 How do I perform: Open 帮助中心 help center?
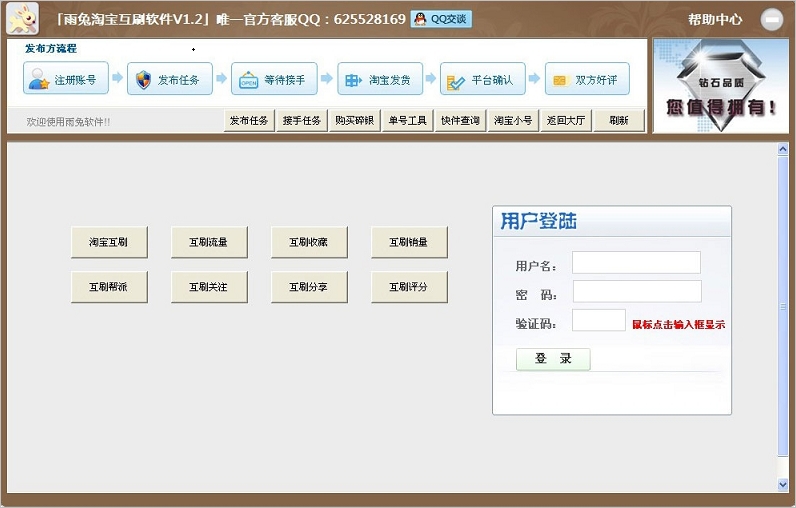[x=715, y=19]
